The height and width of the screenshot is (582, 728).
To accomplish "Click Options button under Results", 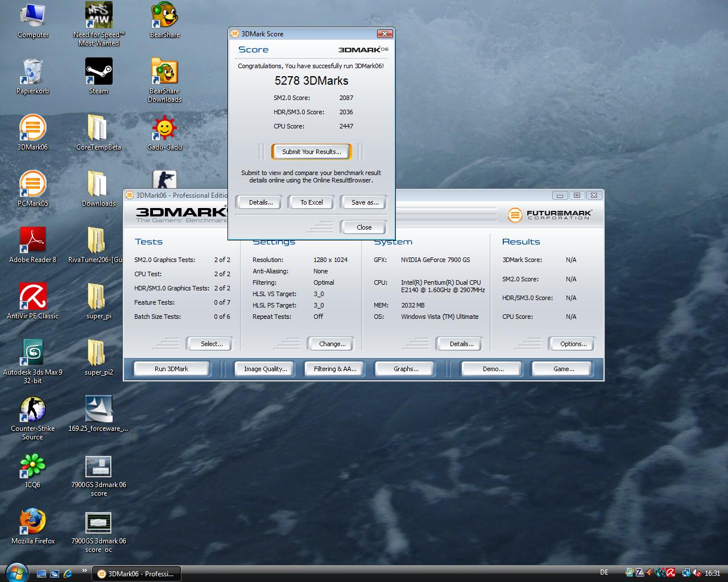I will click(573, 344).
